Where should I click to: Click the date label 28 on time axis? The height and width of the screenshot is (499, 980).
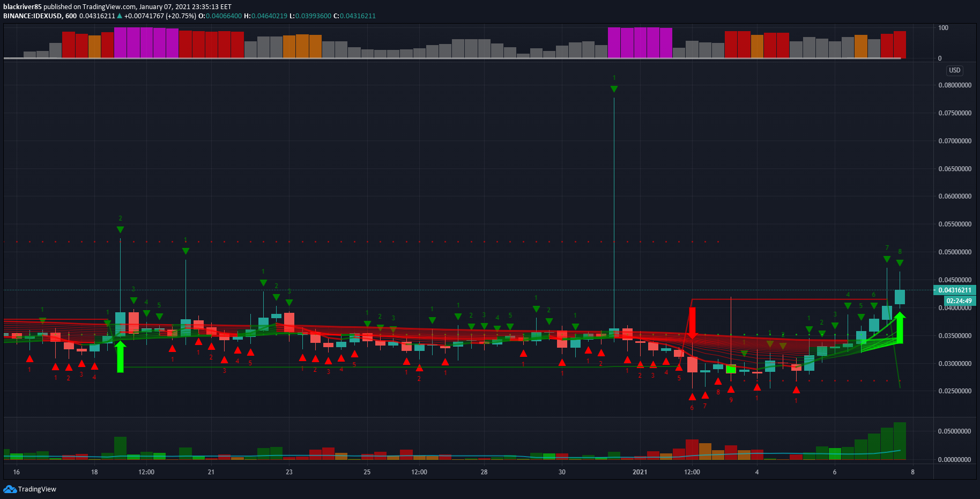coord(484,472)
